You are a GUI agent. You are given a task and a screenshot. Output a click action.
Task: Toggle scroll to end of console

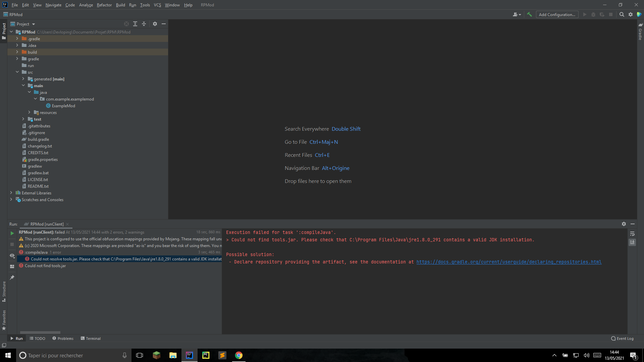click(632, 242)
